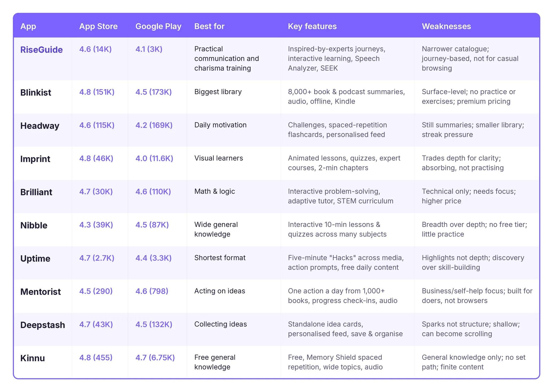Select the Uptime app name cell
Screen dimensions: 553x392
[x=35, y=258]
